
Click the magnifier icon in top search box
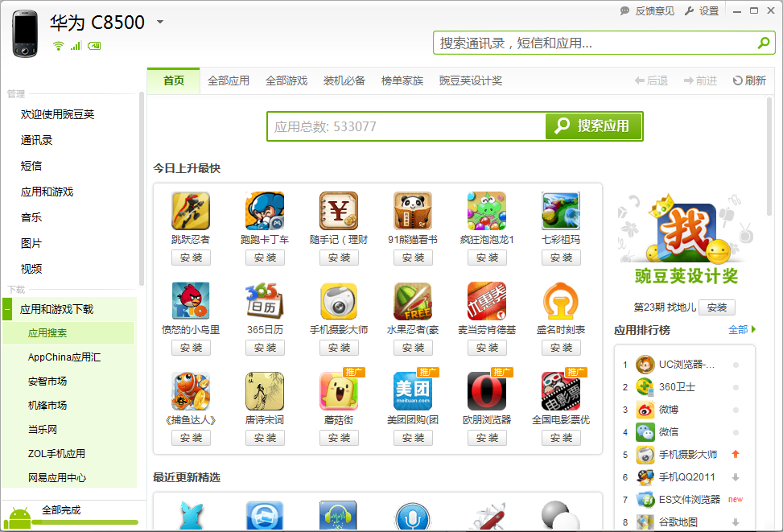[764, 43]
